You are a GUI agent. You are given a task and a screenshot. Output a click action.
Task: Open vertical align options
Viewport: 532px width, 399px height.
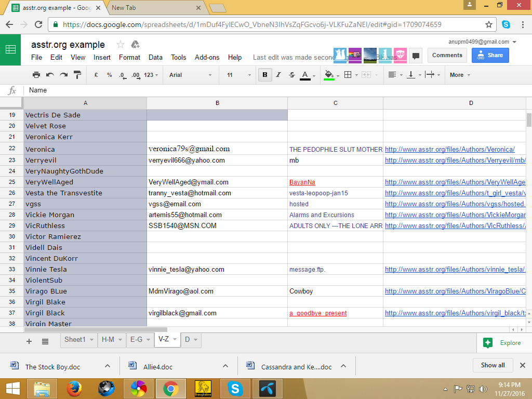tap(414, 75)
